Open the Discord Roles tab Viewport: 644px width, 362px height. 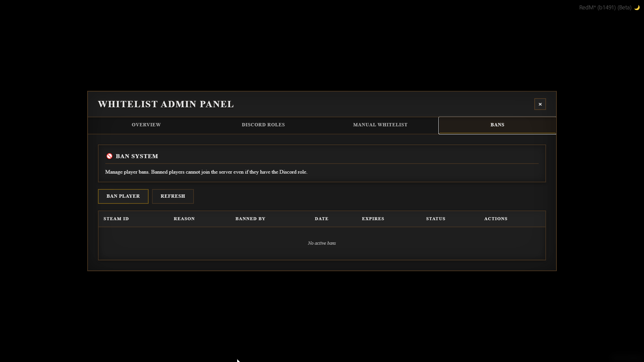pos(263,125)
